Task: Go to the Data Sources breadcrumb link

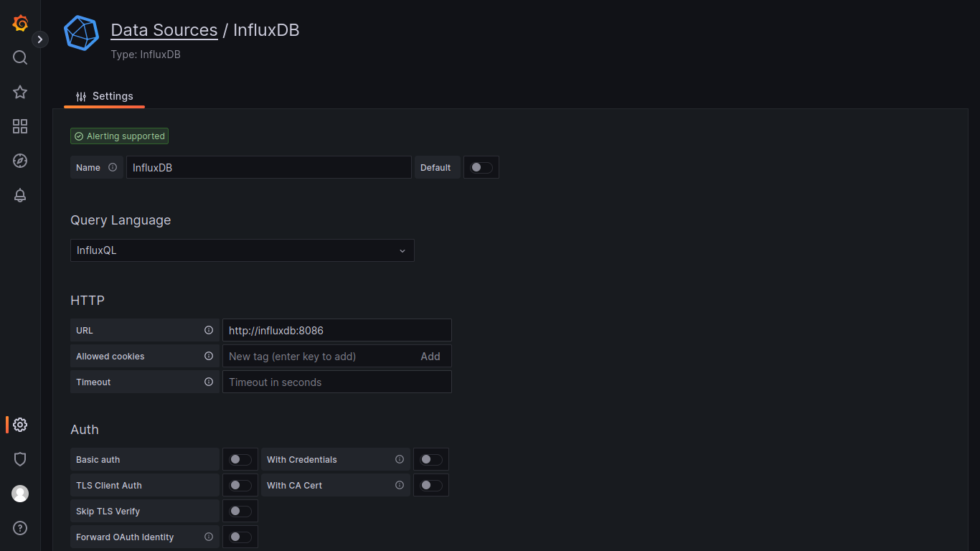Action: (164, 30)
